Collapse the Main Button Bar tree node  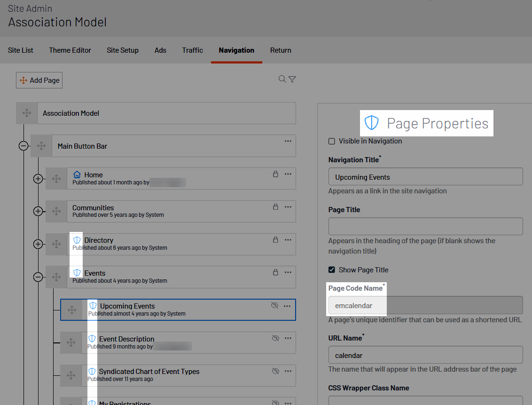click(x=23, y=146)
